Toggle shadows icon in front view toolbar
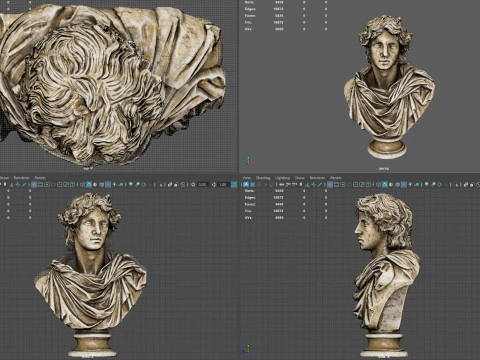 pyautogui.click(x=121, y=184)
